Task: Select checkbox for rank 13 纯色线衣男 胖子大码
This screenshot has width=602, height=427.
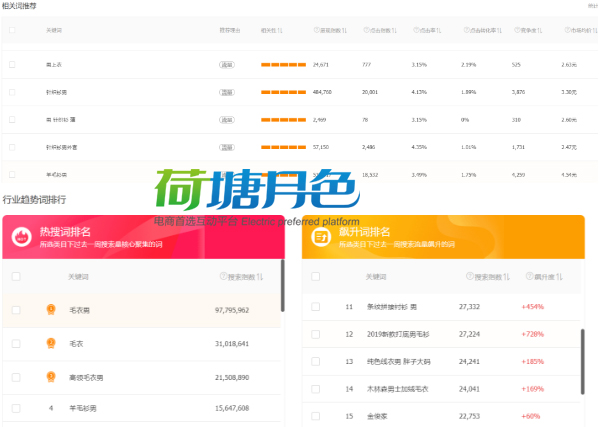Action: coord(316,361)
